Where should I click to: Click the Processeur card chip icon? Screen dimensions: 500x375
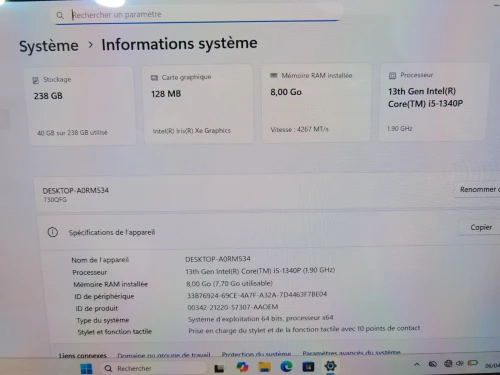(x=392, y=76)
